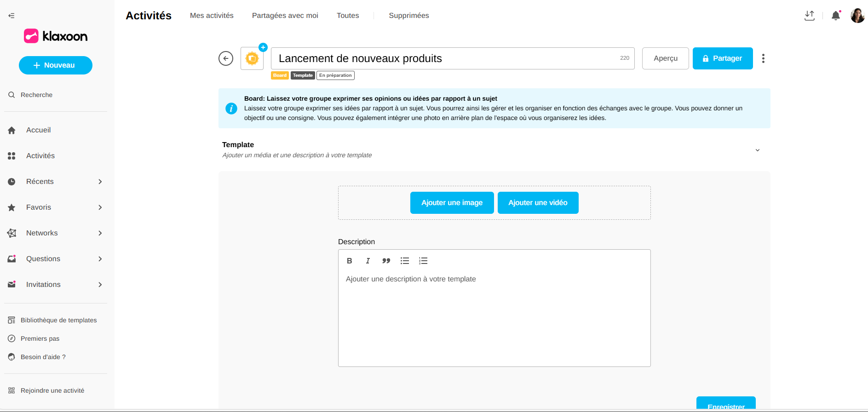The width and height of the screenshot is (868, 412).
Task: Collapse the Template section chevron
Action: point(757,150)
